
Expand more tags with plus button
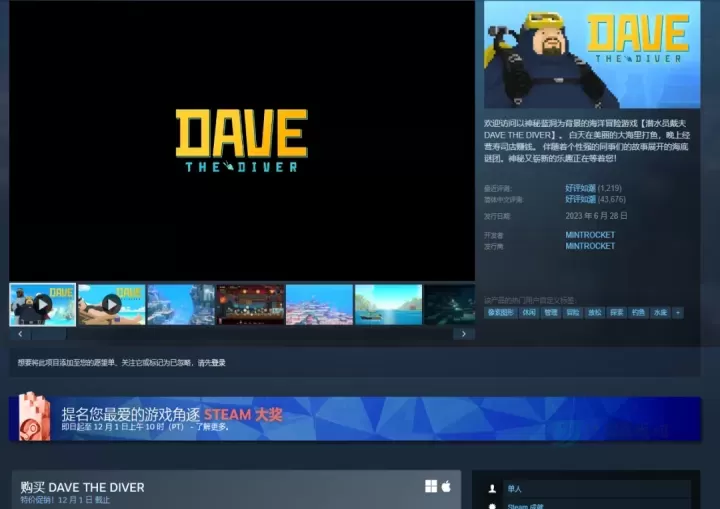tap(678, 312)
